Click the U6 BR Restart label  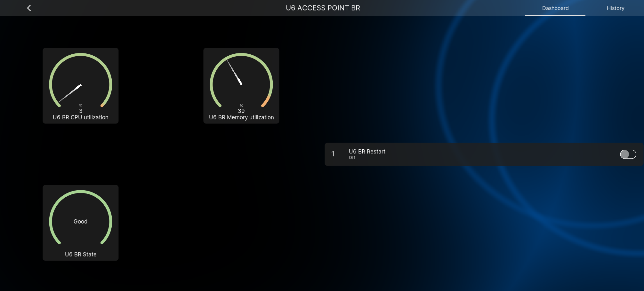367,152
